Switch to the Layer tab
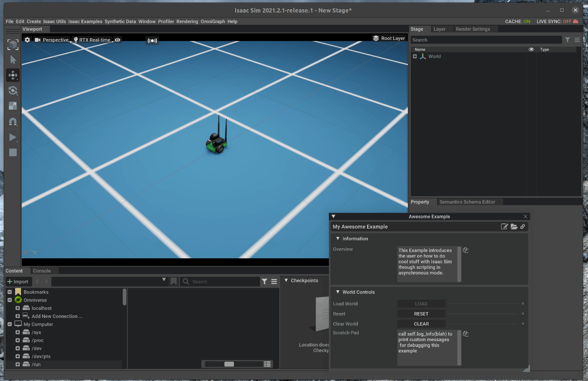588x381 pixels. [439, 29]
